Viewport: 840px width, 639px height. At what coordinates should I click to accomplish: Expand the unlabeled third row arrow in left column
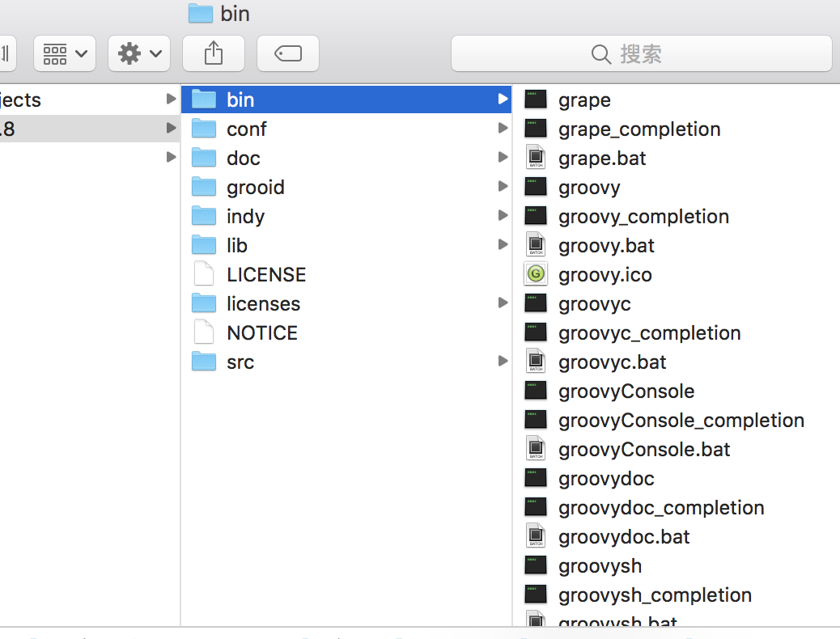coord(171,157)
